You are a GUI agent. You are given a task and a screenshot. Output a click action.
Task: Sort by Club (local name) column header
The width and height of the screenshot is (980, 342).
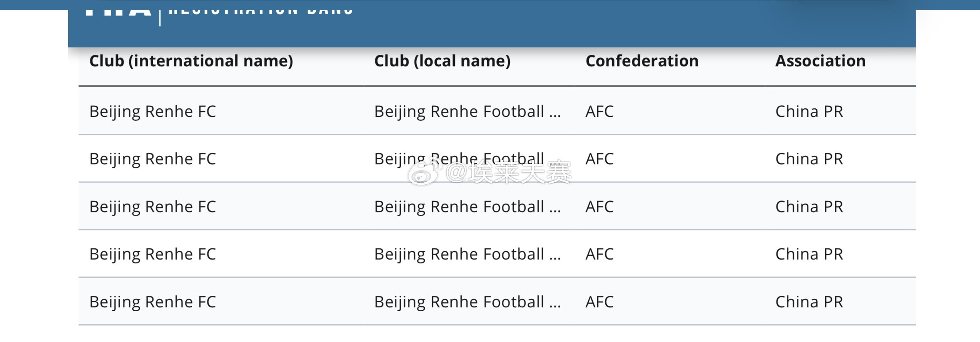(442, 61)
